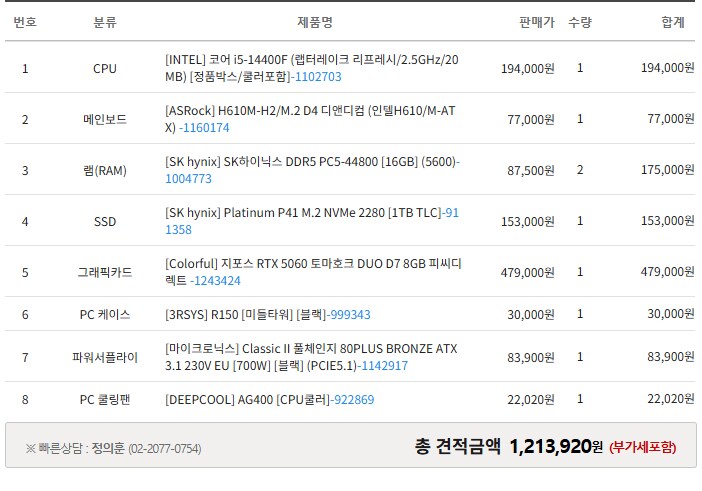Click the 판매가 column header
Image resolution: width=702 pixels, height=491 pixels.
coord(536,22)
